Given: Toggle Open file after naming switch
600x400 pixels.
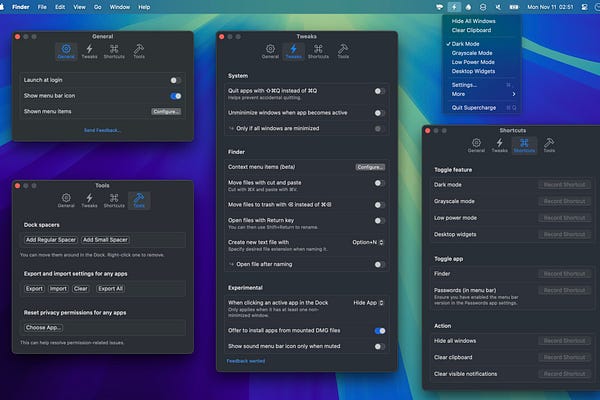Looking at the screenshot, I should coord(380,264).
